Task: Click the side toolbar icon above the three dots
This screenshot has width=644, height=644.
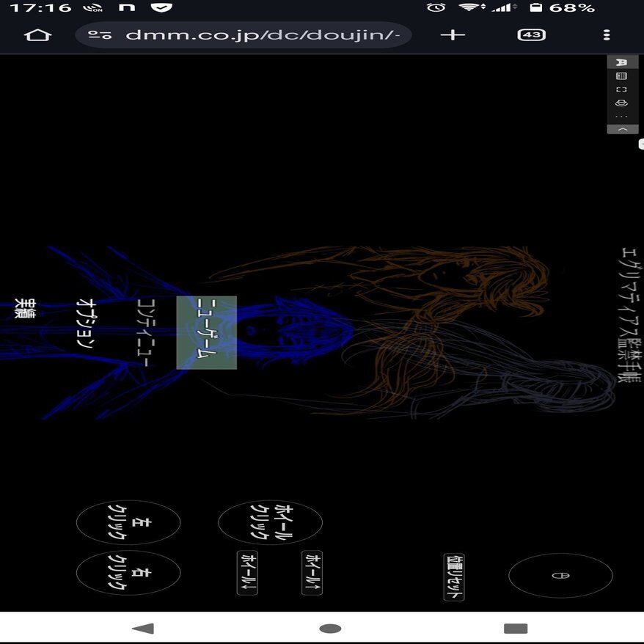Action: (622, 103)
